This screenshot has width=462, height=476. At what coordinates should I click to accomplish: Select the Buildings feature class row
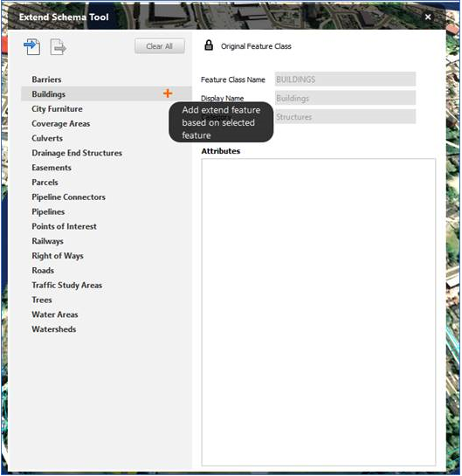(x=107, y=93)
